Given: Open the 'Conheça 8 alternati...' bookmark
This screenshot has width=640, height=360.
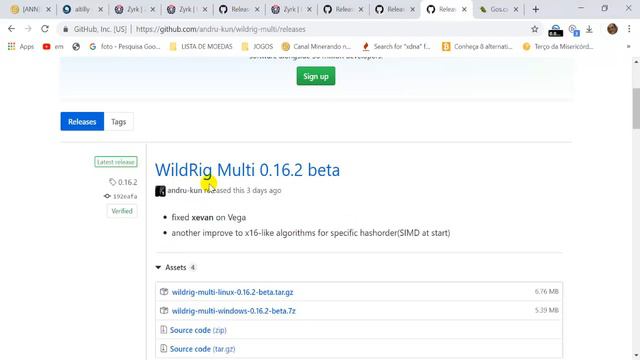Looking at the screenshot, I should coord(477,47).
